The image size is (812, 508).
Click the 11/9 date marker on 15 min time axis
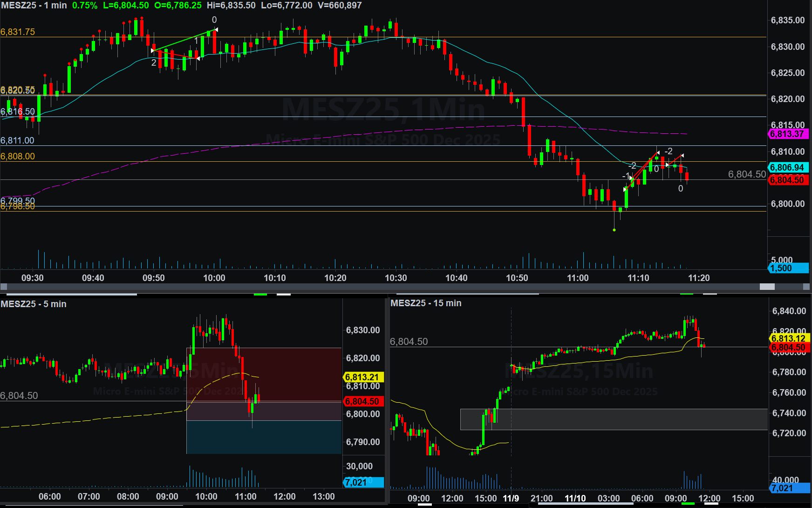tap(511, 498)
